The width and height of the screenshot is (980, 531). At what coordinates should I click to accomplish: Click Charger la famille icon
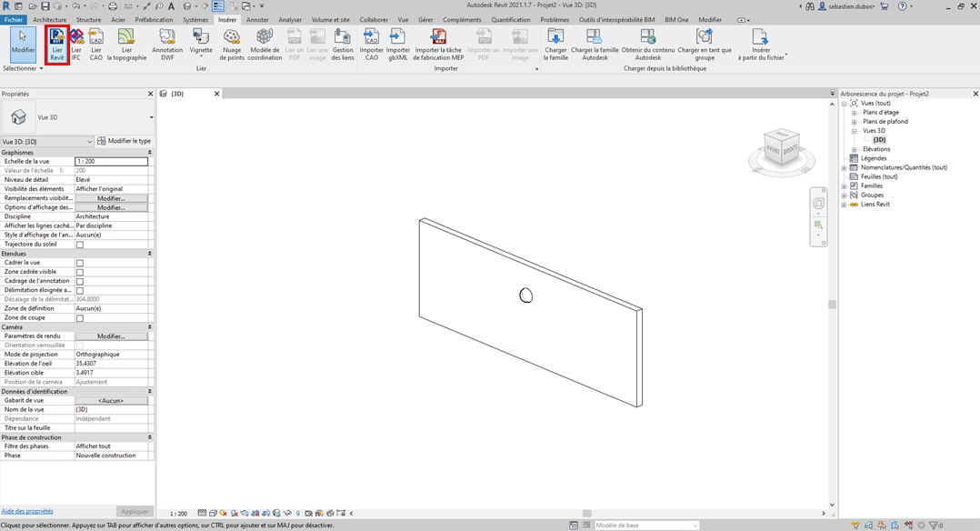(555, 43)
